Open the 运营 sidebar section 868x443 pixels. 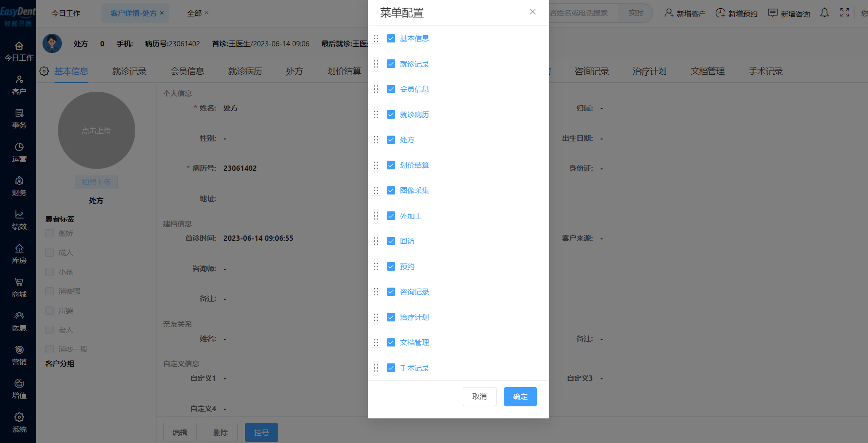click(19, 153)
